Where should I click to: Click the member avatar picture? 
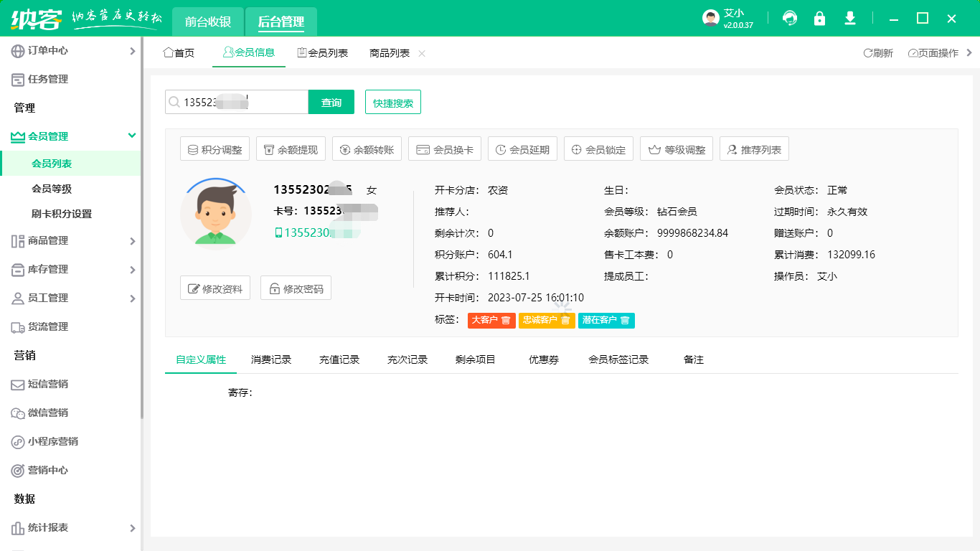point(216,213)
